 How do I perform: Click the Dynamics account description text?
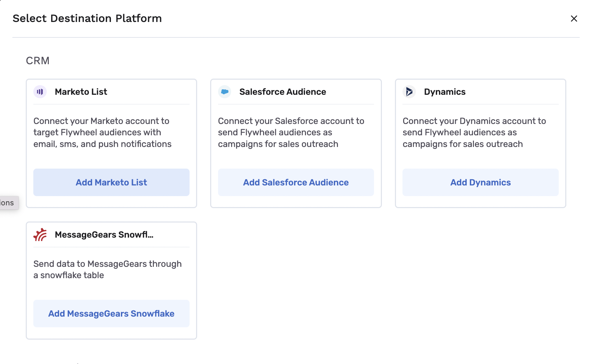[474, 133]
